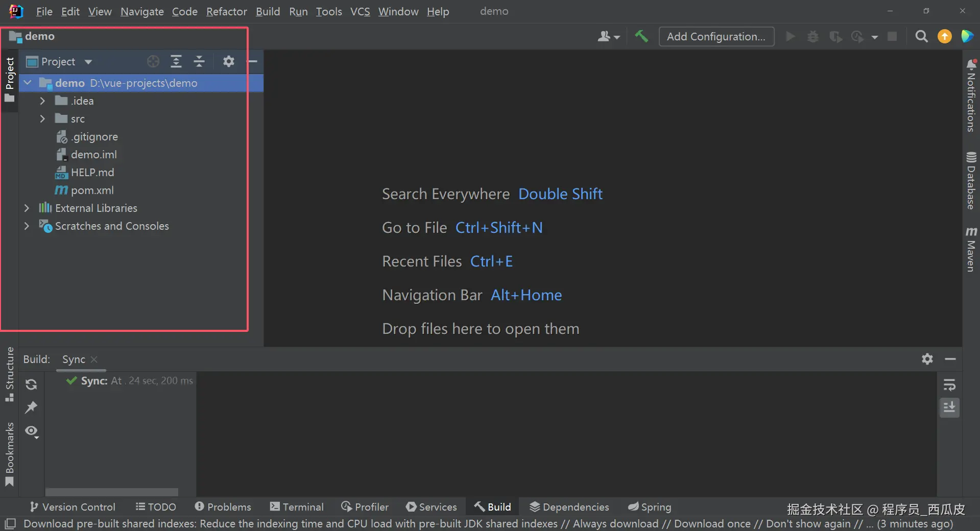Viewport: 980px width, 531px height.
Task: Hide the Project panel with minus icon
Action: pyautogui.click(x=253, y=62)
